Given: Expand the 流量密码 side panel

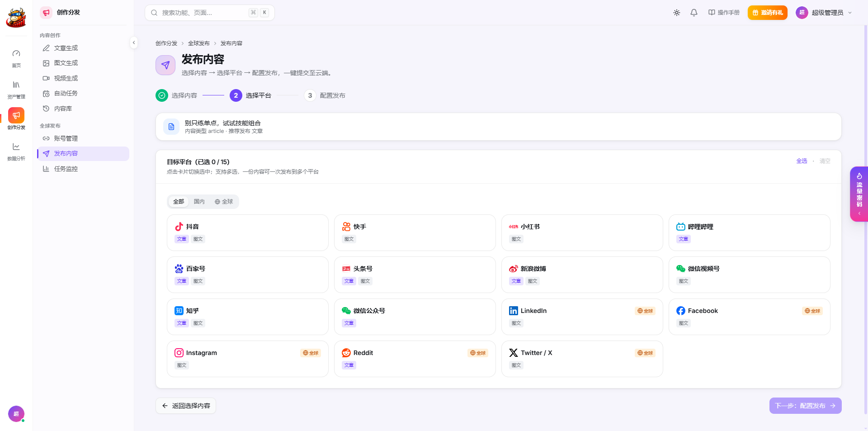Looking at the screenshot, I should coord(859,194).
